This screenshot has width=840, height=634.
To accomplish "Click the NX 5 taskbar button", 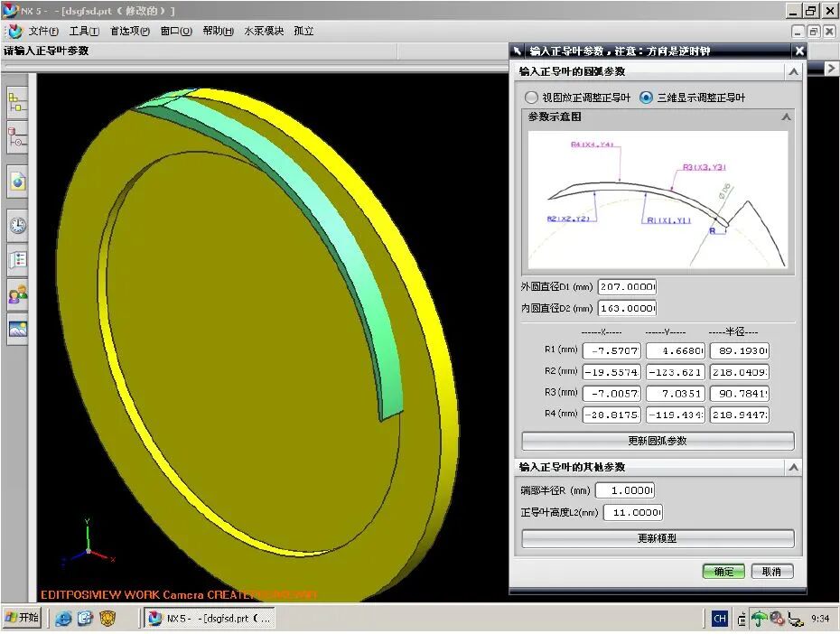I will [x=210, y=619].
